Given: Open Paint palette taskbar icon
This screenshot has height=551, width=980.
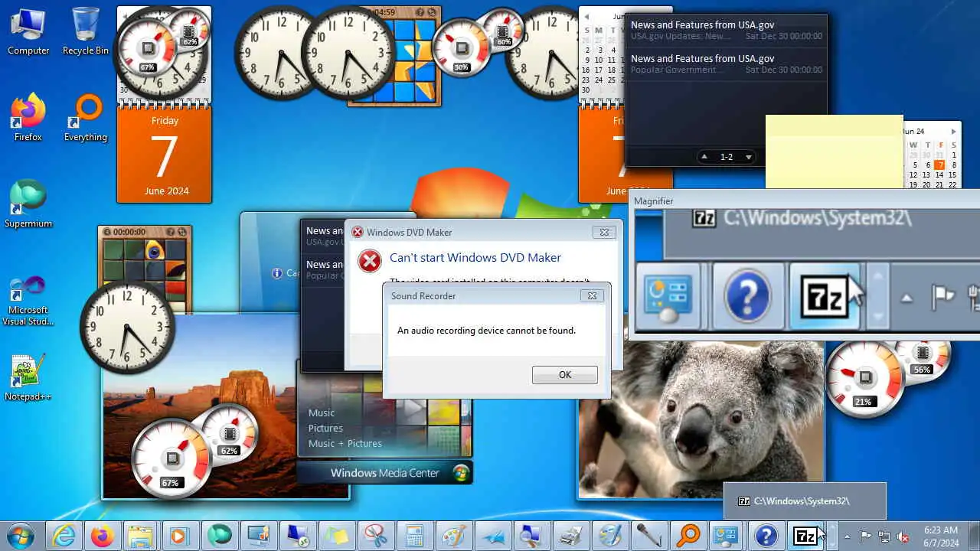Looking at the screenshot, I should click(454, 536).
